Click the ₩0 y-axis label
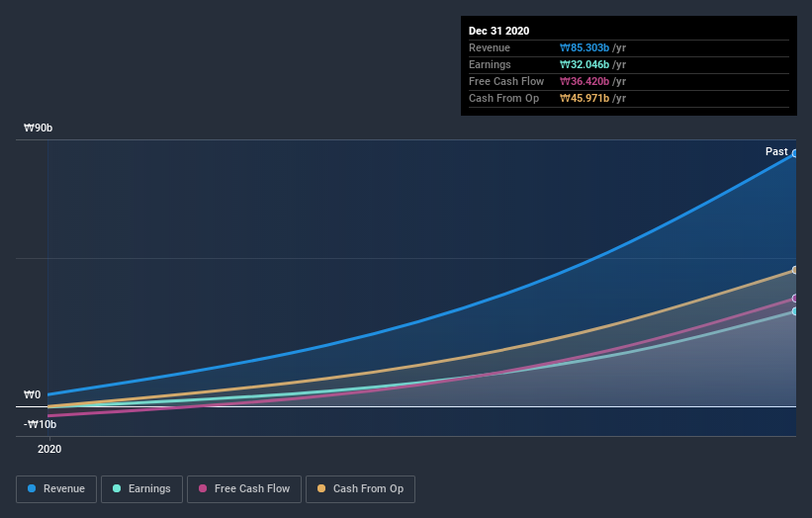Image resolution: width=812 pixels, height=518 pixels. [32, 394]
